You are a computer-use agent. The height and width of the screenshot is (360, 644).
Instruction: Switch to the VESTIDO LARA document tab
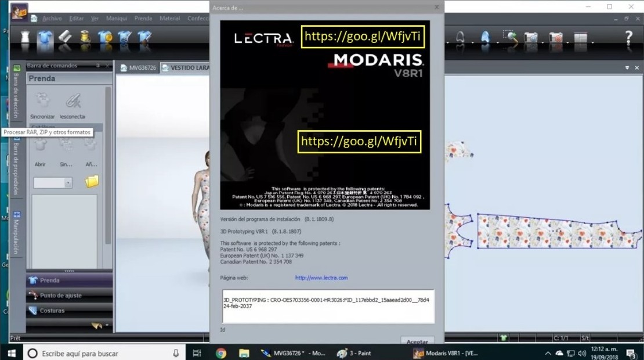(185, 68)
